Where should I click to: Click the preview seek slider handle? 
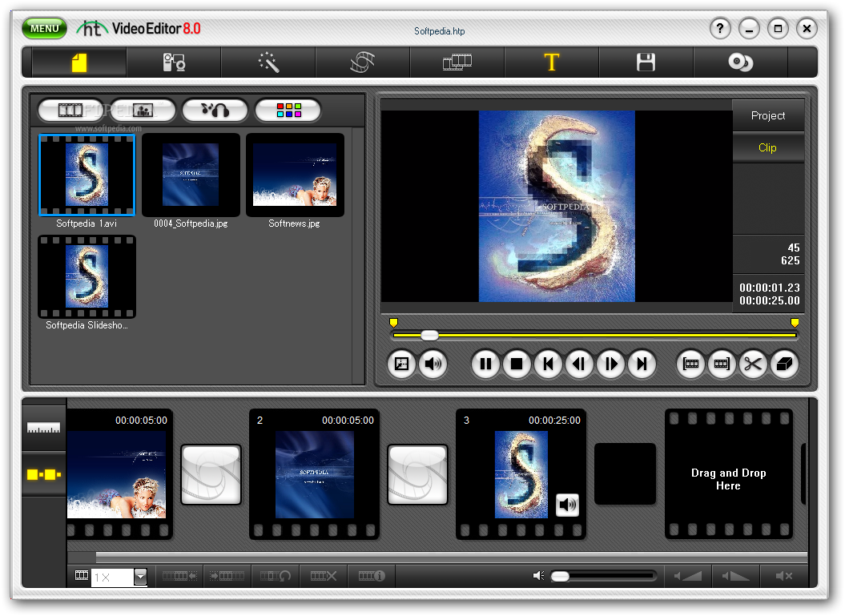pyautogui.click(x=429, y=335)
